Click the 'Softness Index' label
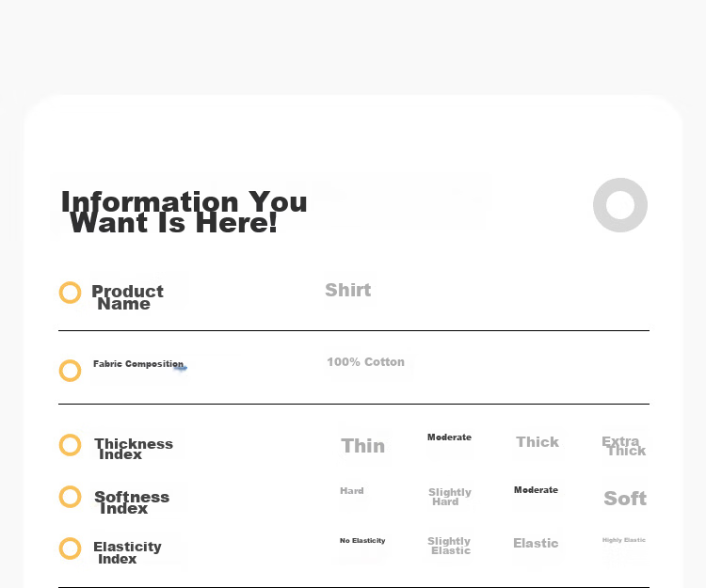 132,502
